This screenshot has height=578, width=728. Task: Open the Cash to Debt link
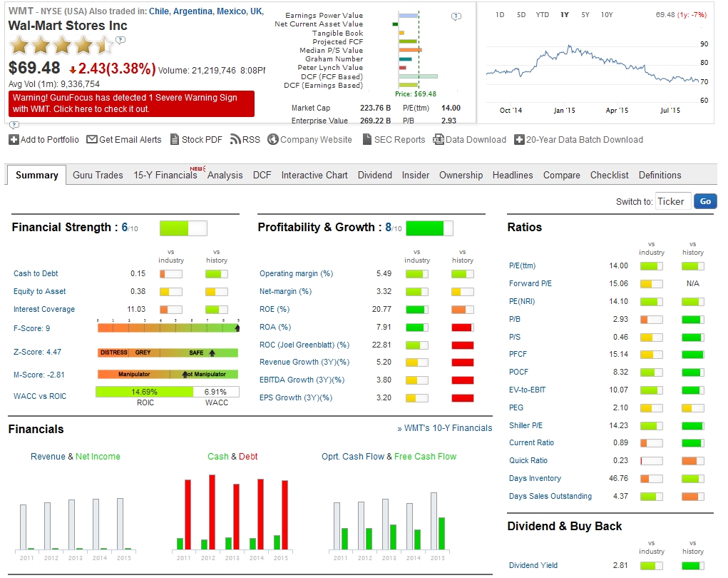[36, 274]
